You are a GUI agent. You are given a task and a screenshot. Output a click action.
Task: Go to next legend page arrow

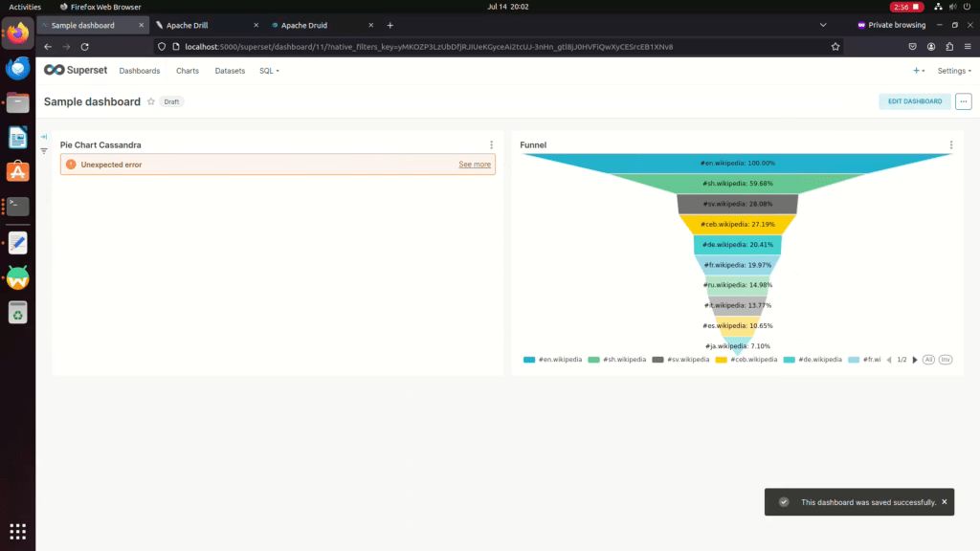(912, 360)
